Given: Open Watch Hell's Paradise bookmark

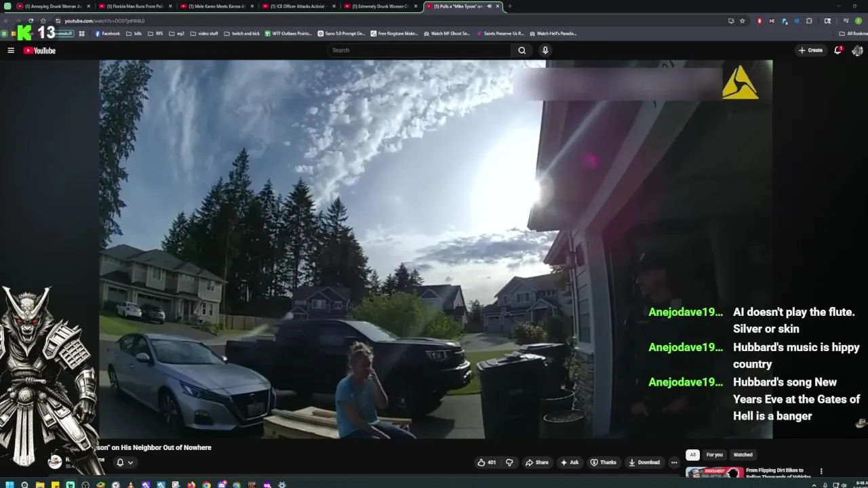Looking at the screenshot, I should pyautogui.click(x=553, y=33).
